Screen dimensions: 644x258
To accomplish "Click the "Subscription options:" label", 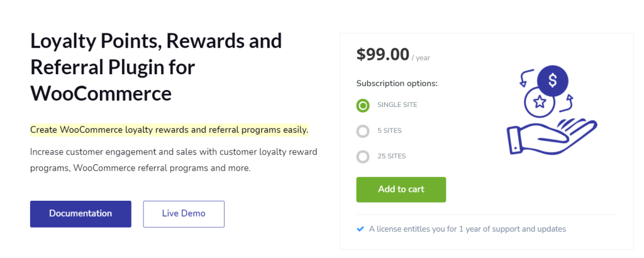I will [397, 83].
